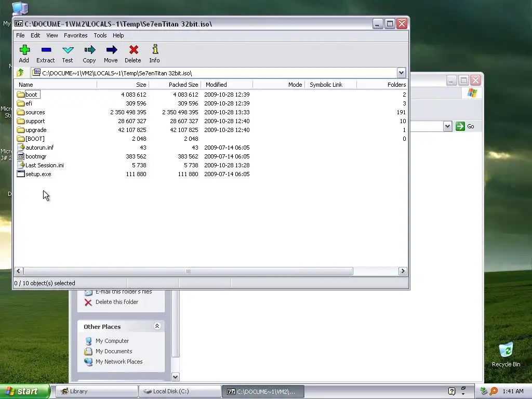Screen dimensions: 532x399
Task: Select the Last Session.ini file icon
Action: pos(21,165)
